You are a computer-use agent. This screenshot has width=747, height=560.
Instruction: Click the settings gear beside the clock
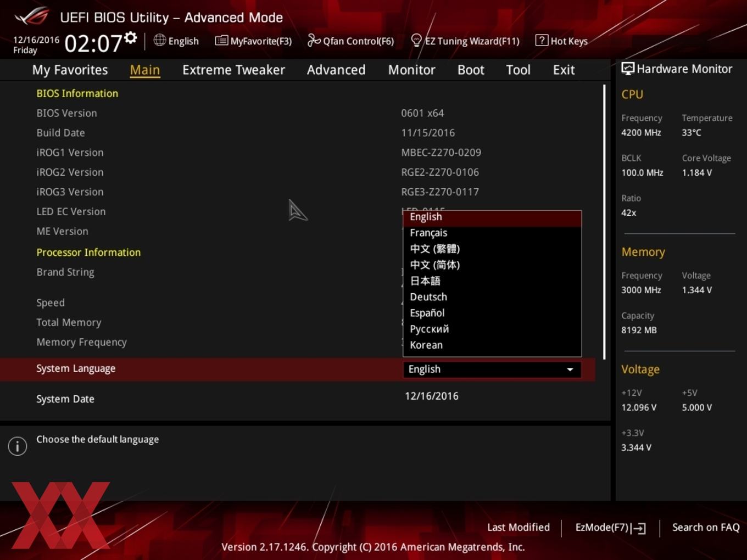[130, 38]
